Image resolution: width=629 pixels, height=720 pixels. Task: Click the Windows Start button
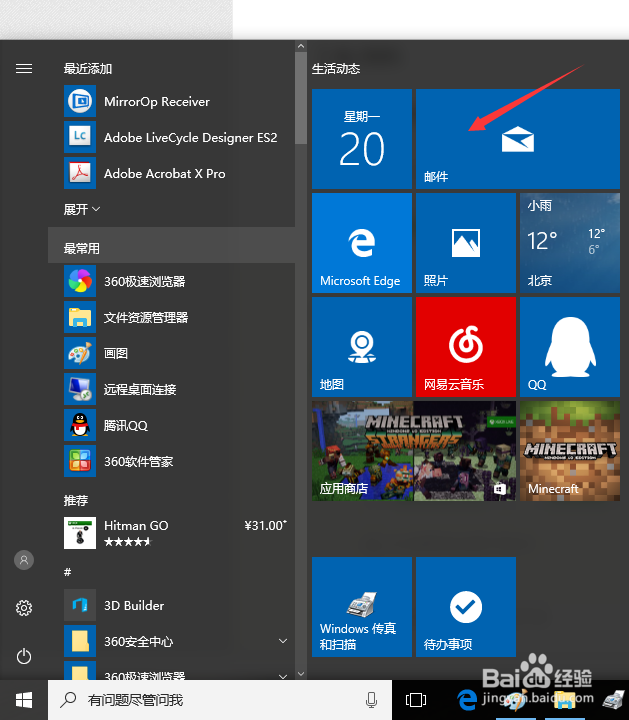click(24, 700)
